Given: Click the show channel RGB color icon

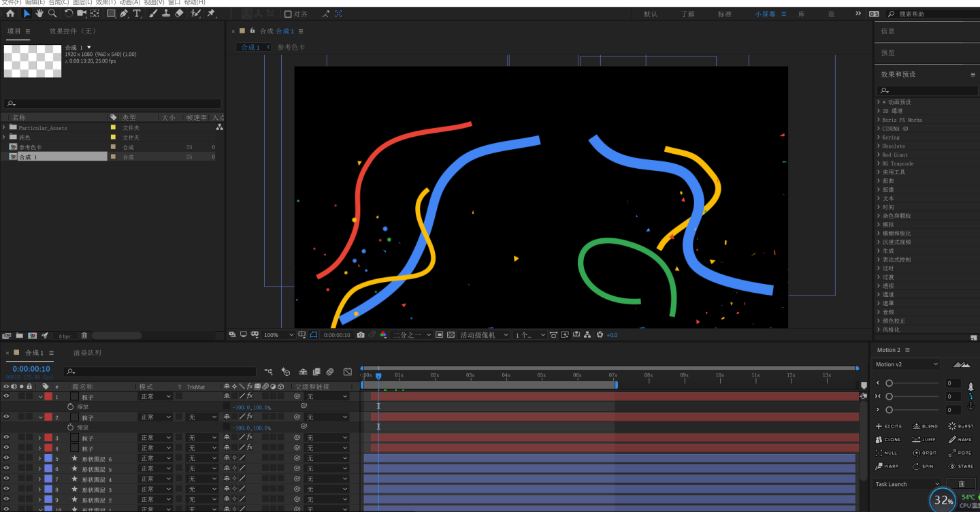Looking at the screenshot, I should (383, 335).
